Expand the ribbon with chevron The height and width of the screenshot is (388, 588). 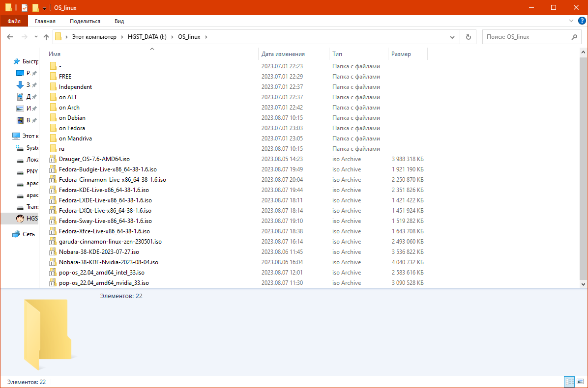click(571, 21)
